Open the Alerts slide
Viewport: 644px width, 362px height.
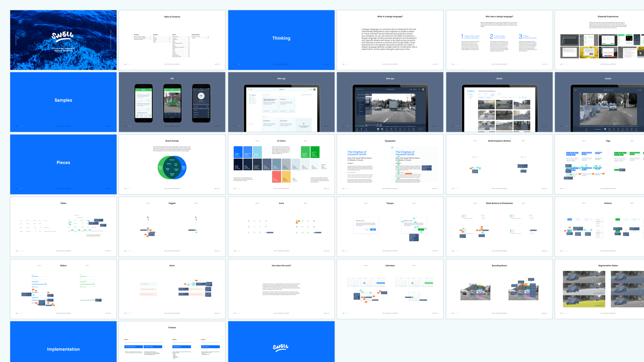pyautogui.click(x=172, y=289)
